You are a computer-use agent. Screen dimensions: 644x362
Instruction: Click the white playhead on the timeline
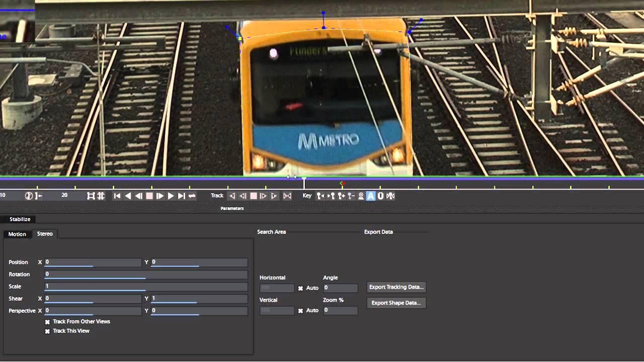[x=304, y=182]
